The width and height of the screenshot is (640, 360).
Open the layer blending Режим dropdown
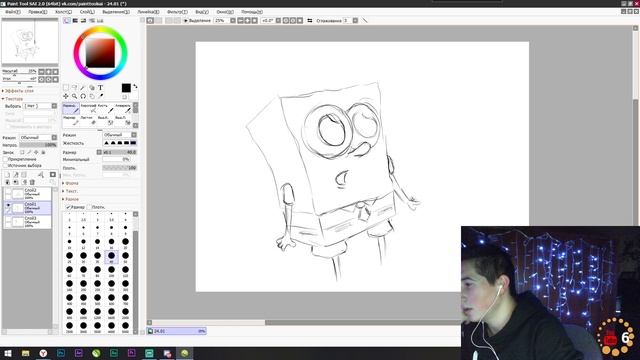(38, 138)
